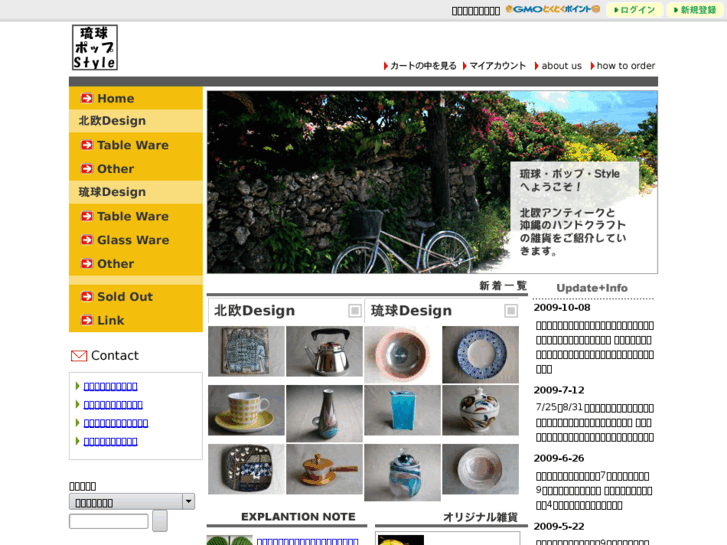Click the EXPLANTION NOTE heading
727x545 pixels.
[x=298, y=516]
